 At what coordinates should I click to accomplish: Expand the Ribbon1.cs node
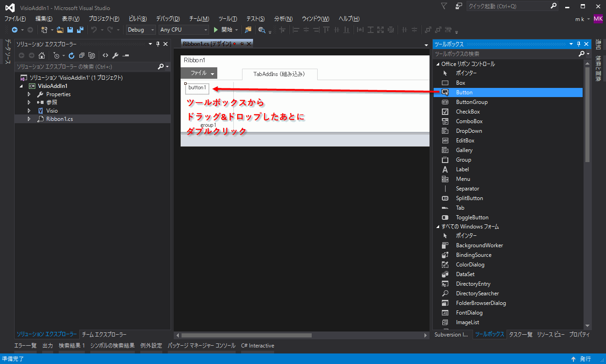pos(29,119)
